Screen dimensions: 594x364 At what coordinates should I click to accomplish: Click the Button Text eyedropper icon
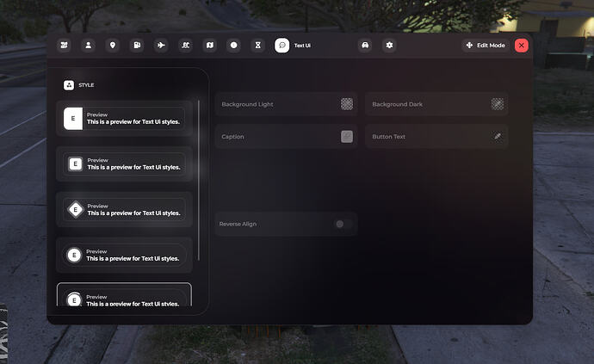(498, 136)
